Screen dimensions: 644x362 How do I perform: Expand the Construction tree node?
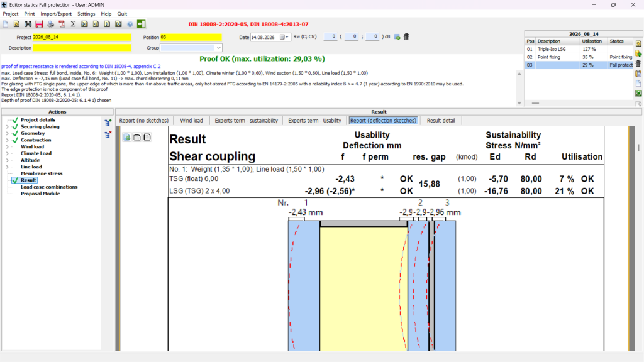(7, 140)
